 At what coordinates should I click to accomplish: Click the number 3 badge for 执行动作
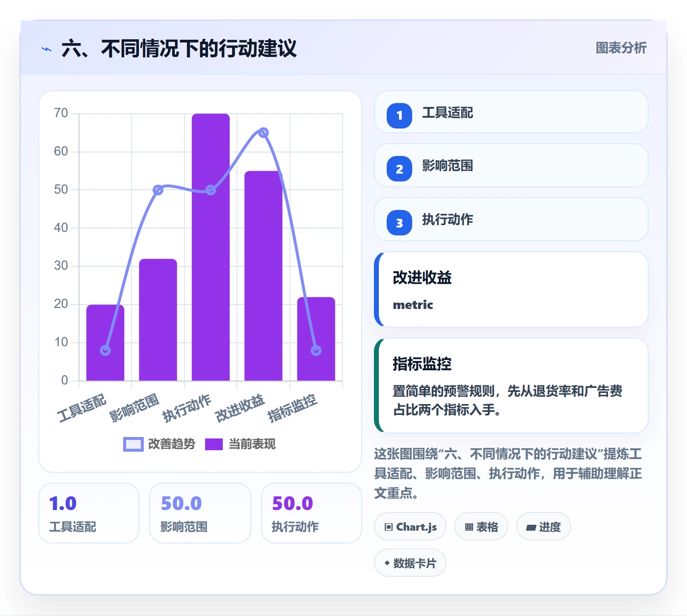click(399, 223)
